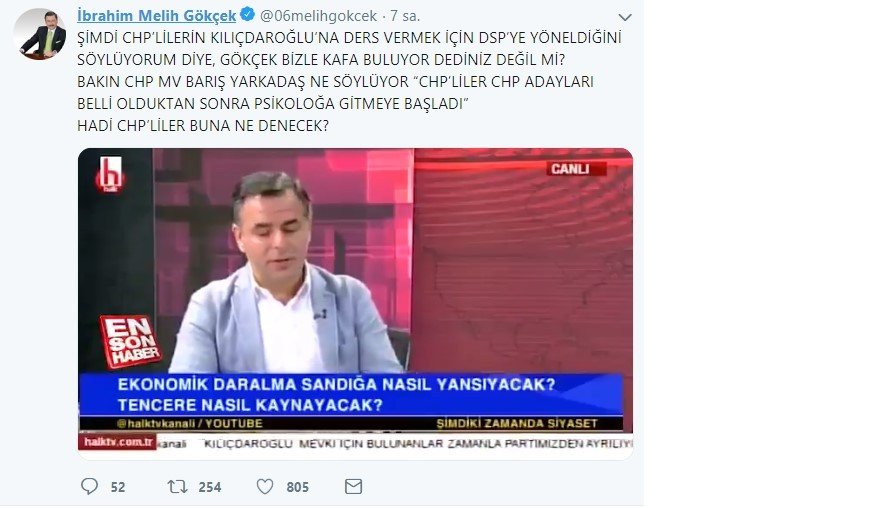Open the @06melihgokcek handle
Screen dimensions: 880x508
pos(318,16)
